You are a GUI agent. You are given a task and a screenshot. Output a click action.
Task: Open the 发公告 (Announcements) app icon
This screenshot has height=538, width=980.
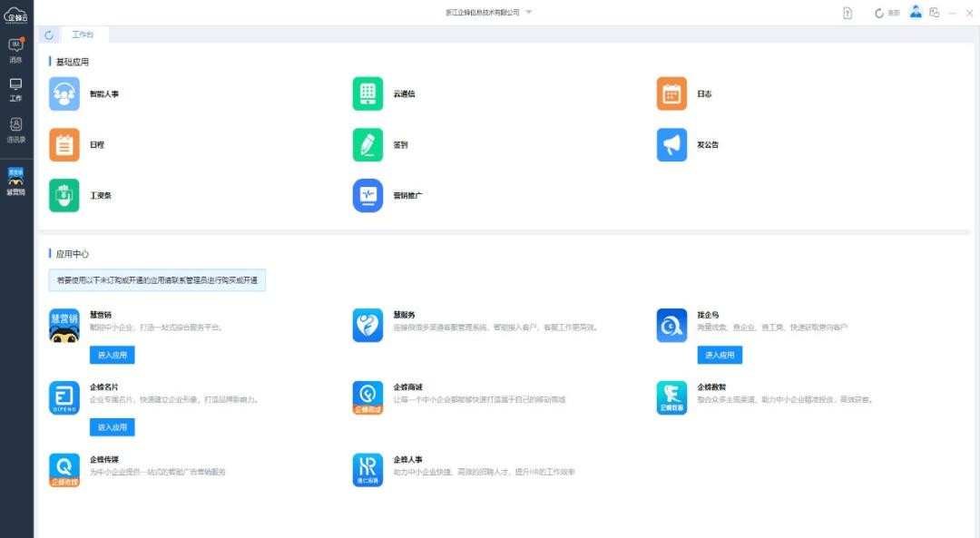click(671, 143)
